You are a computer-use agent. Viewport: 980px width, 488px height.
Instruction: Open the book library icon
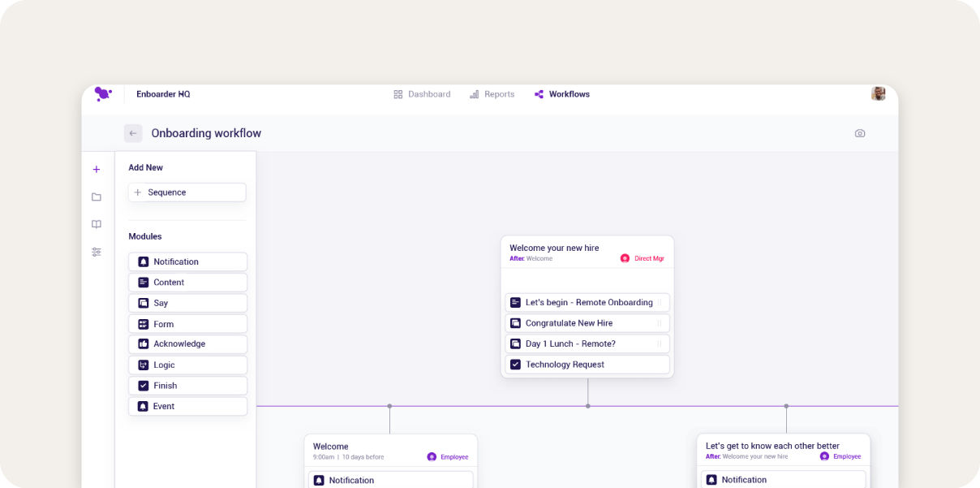[97, 224]
